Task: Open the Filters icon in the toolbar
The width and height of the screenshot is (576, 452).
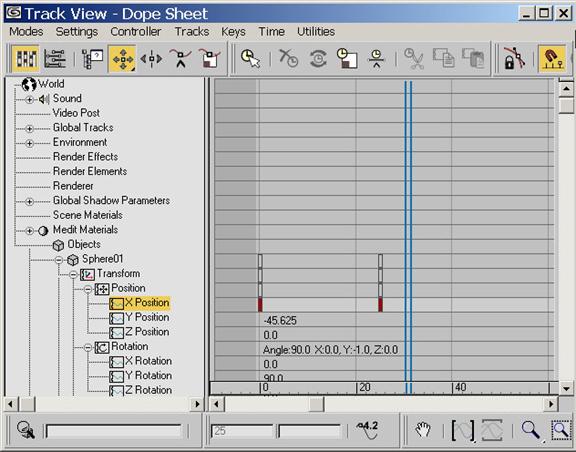Action: tap(92, 58)
